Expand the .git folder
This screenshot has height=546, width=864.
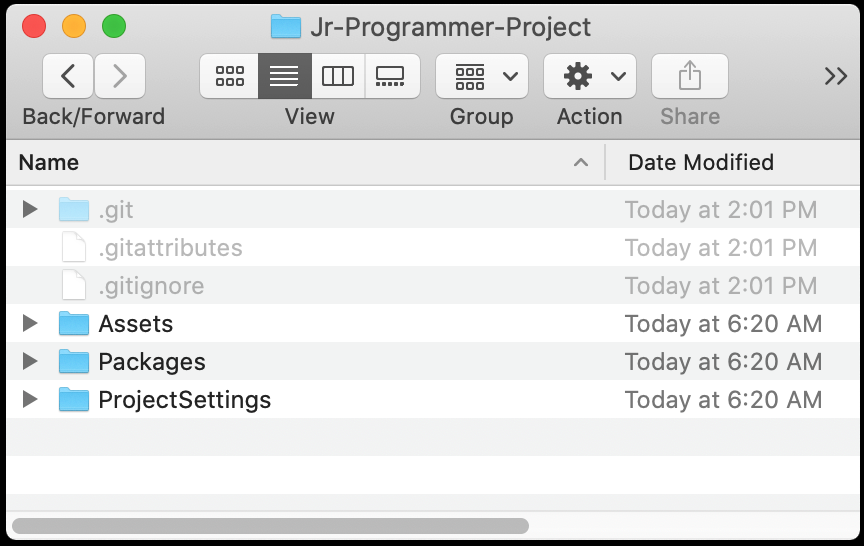point(30,209)
